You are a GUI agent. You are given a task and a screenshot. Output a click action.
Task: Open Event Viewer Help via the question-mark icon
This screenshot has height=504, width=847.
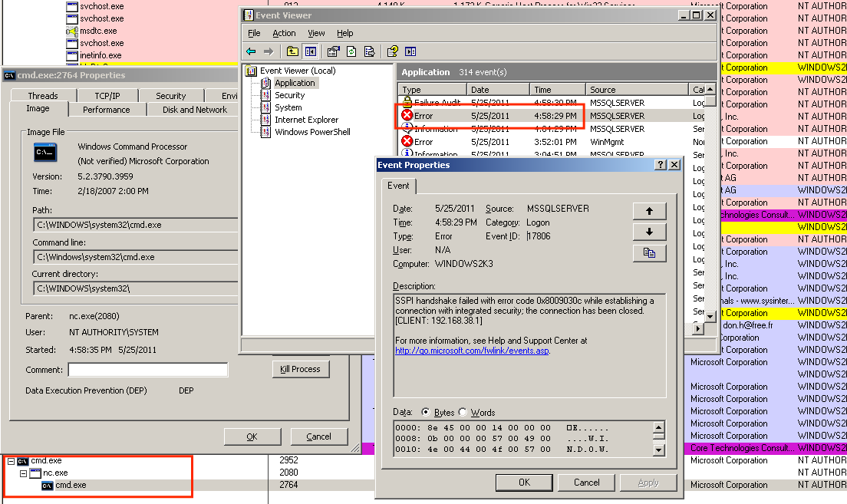(391, 51)
